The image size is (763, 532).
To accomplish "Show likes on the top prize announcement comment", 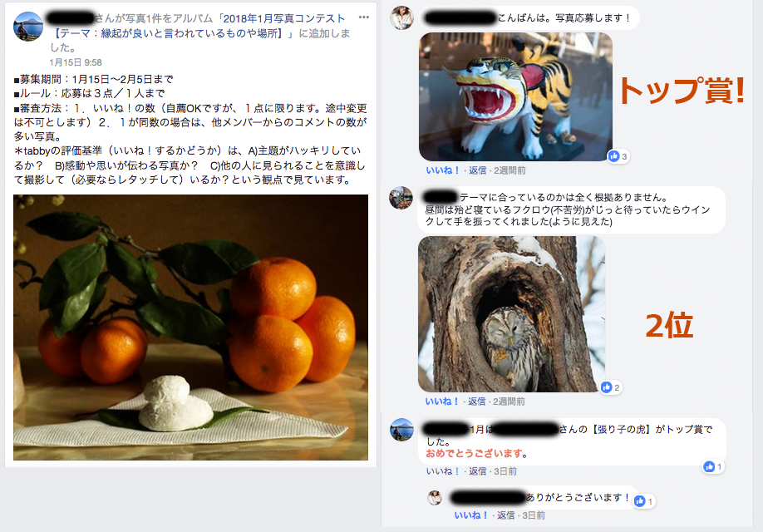I will (713, 467).
